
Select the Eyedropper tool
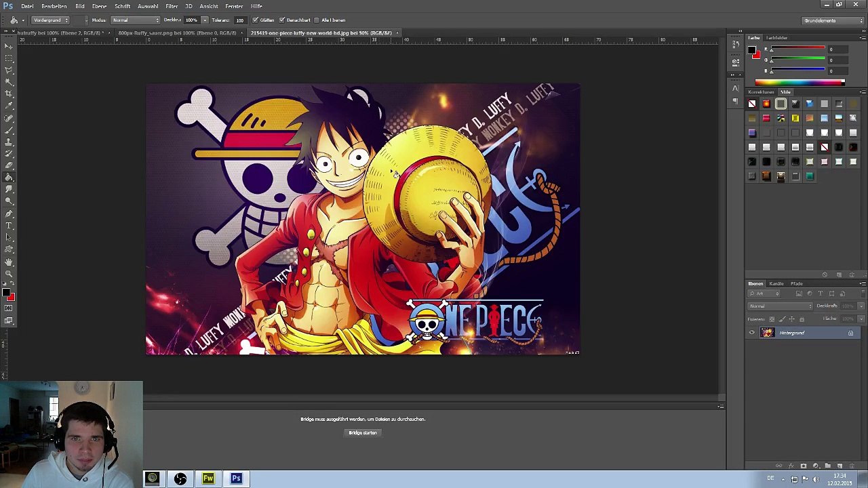coord(8,106)
